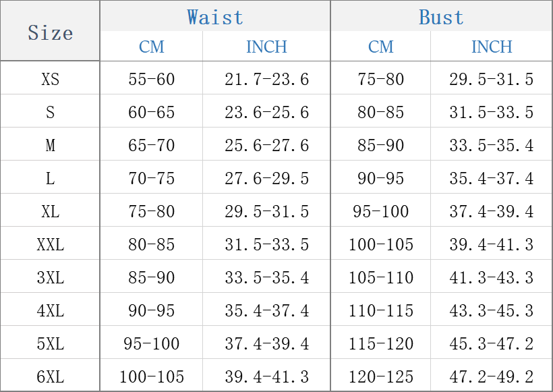
Task: Click the INCH subheader under Waist
Action: (x=266, y=47)
